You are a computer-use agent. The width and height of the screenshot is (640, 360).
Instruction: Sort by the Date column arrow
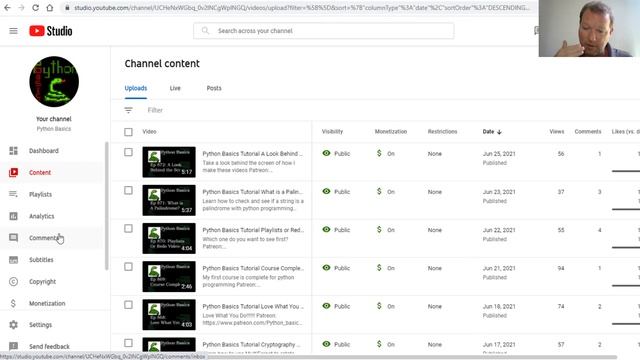tap(499, 132)
